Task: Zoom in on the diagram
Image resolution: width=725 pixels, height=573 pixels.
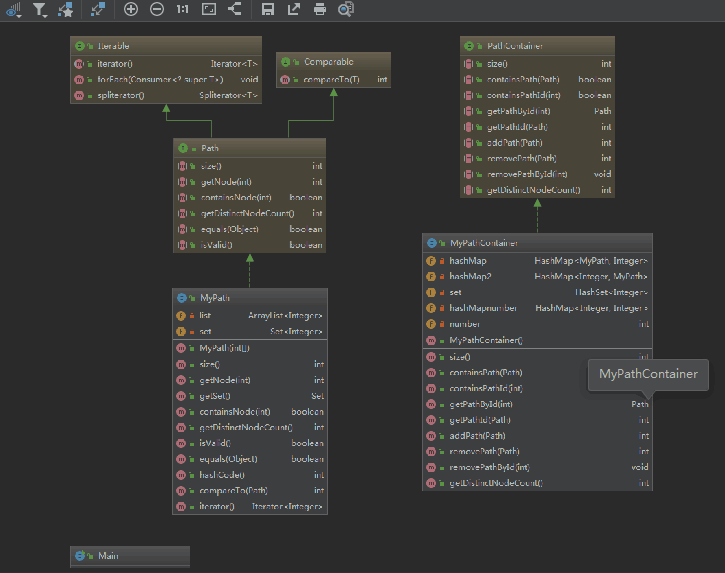Action: tap(131, 9)
